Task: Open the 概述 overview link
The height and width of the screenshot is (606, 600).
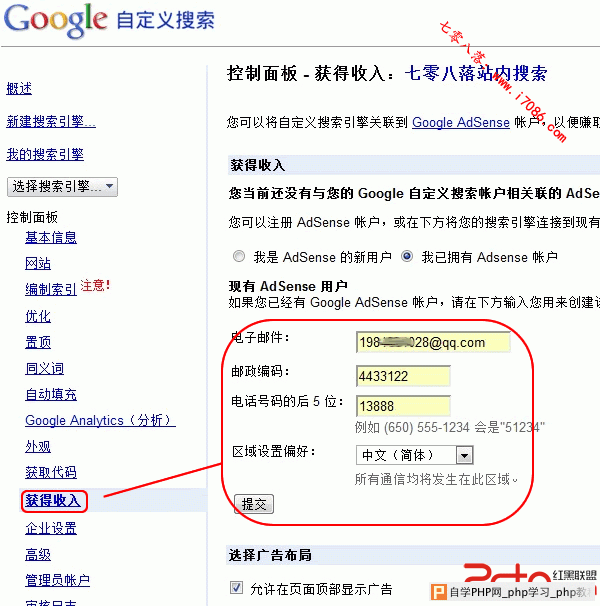Action: tap(19, 89)
